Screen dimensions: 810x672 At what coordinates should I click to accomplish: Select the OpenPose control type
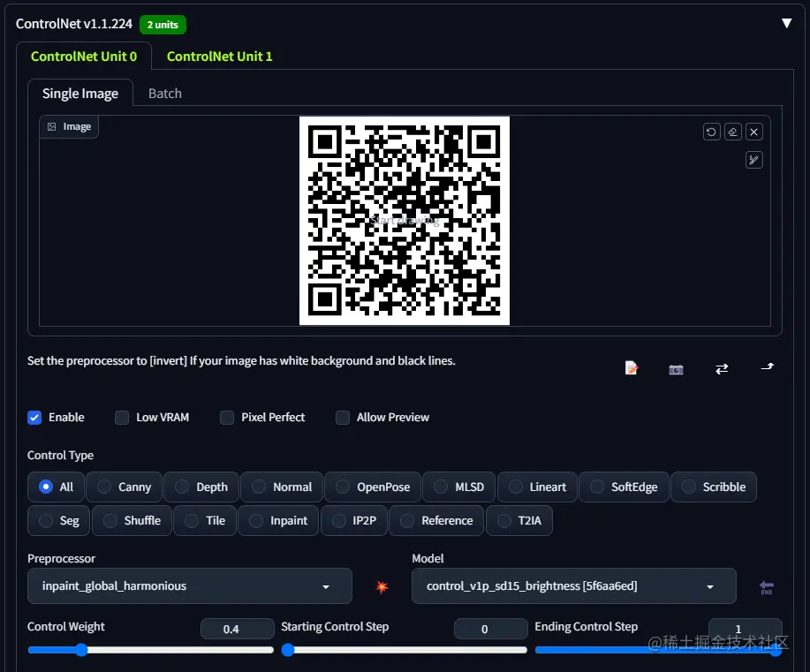point(372,487)
